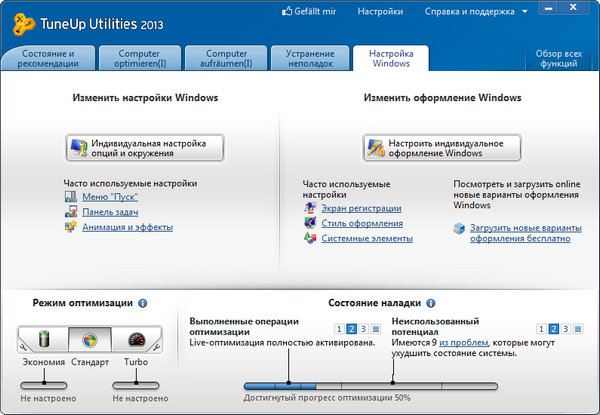Switch to Computer optimieren tab
600x415 pixels.
tap(140, 59)
